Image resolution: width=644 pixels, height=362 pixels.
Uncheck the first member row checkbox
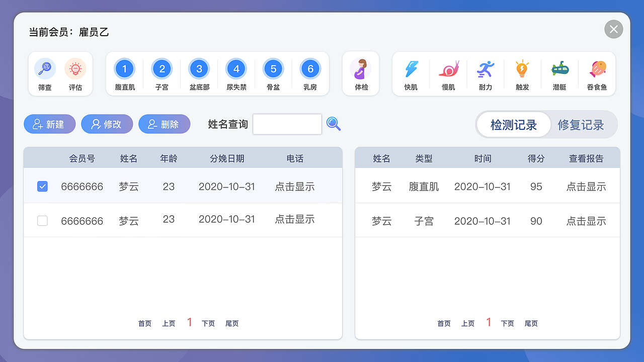(42, 186)
